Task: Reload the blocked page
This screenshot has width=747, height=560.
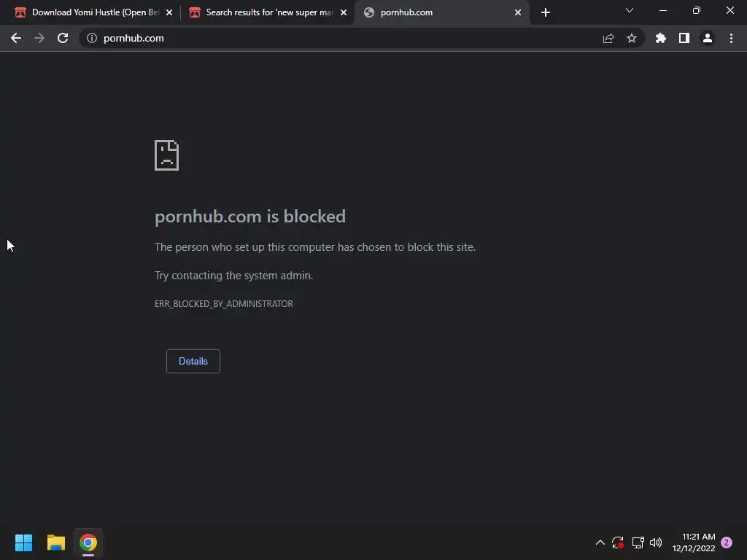Action: [63, 38]
